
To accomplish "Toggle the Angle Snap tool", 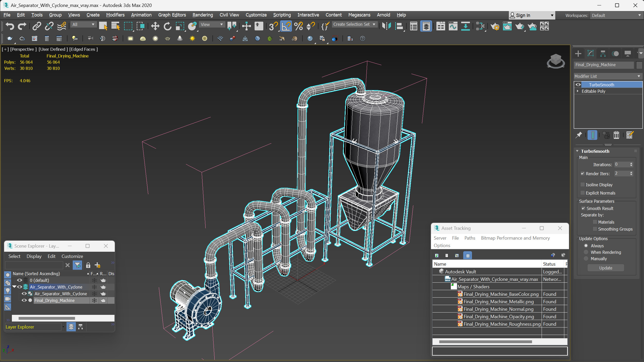I will click(286, 26).
